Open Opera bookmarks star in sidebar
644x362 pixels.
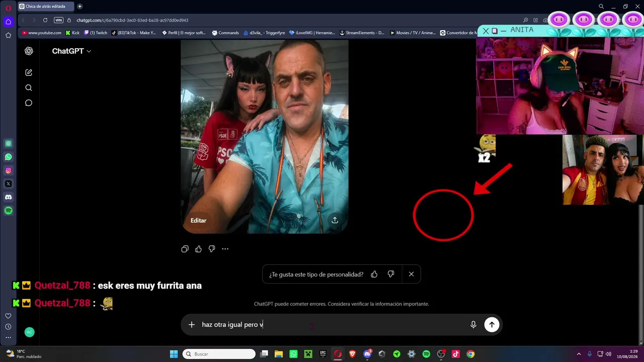click(x=8, y=35)
